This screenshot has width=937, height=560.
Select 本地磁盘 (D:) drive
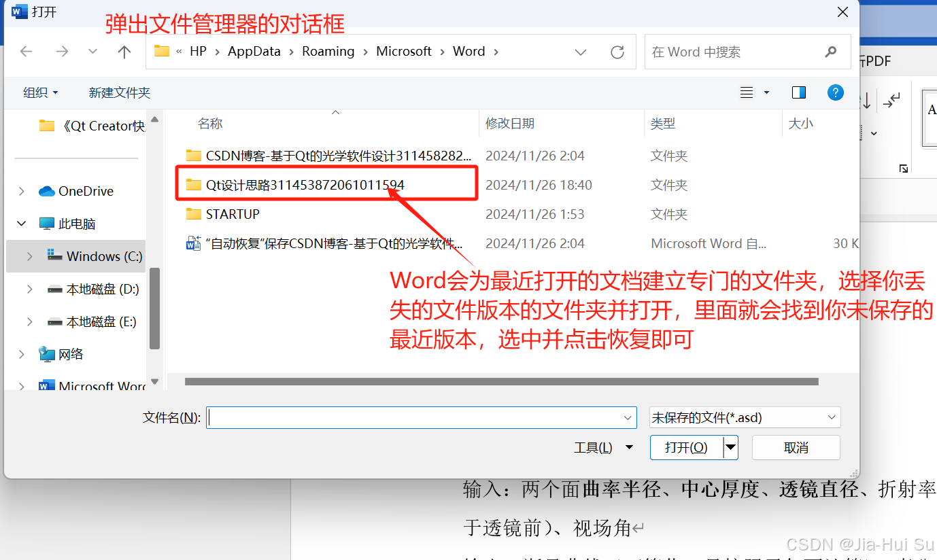pos(93,289)
